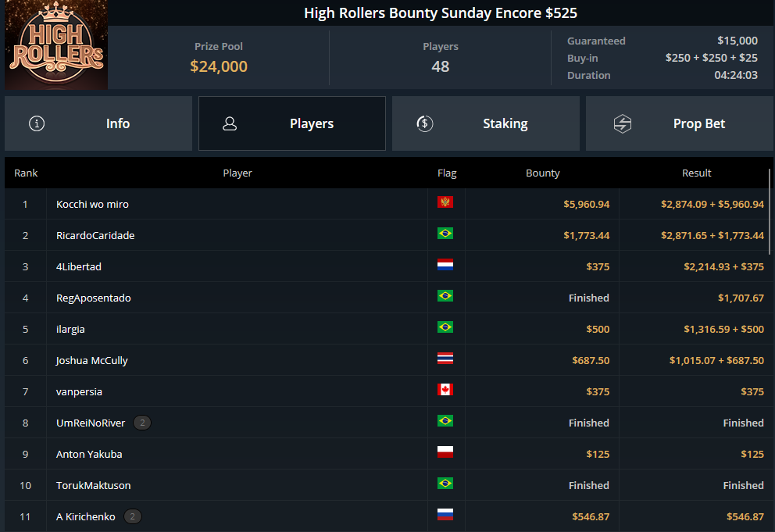Select player Joshua McCully row

pyautogui.click(x=387, y=360)
